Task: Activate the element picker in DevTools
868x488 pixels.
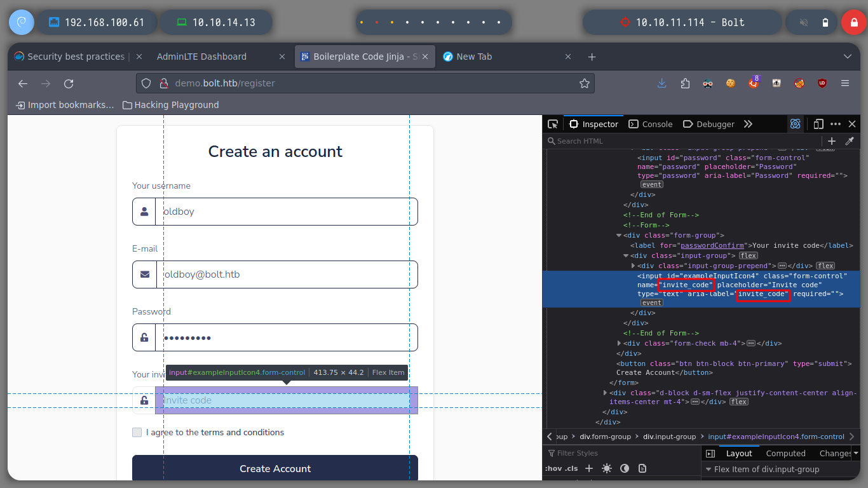Action: pyautogui.click(x=553, y=124)
